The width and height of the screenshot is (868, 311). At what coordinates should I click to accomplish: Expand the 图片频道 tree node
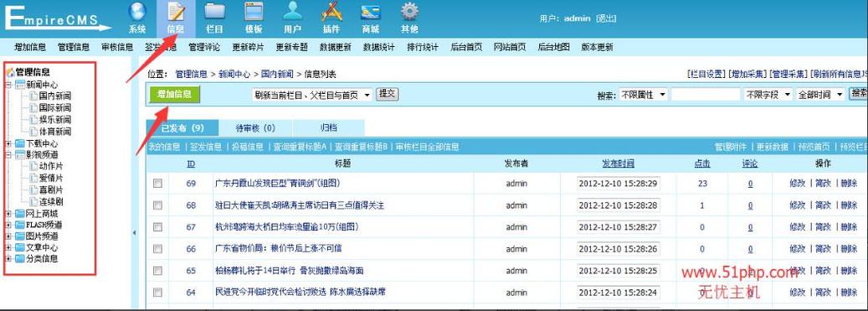pyautogui.click(x=8, y=236)
